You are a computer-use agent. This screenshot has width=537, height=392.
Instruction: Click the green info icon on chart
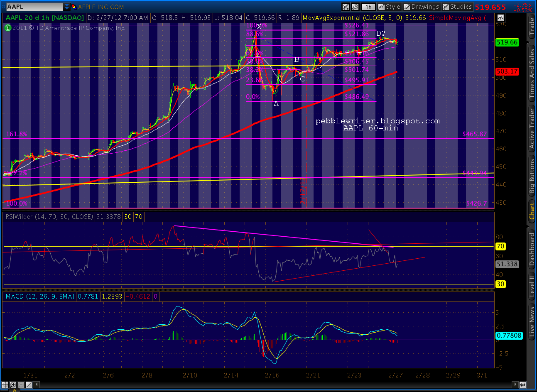click(x=7, y=28)
